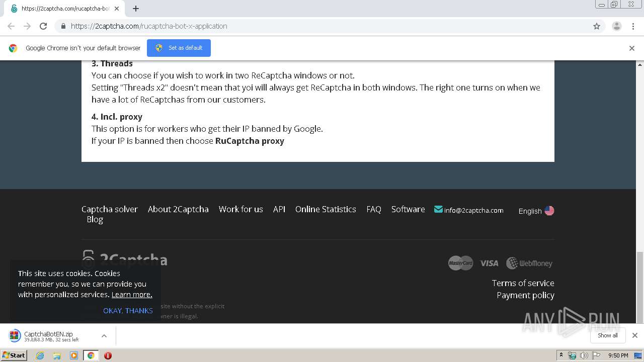Click the tray network icon
Viewport: 644px width, 362px height.
[x=572, y=355]
